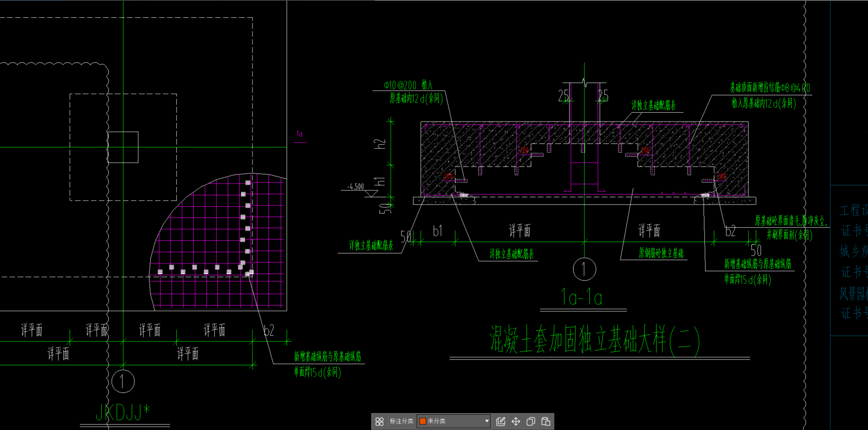Screen dimensions: 868x430
Task: Click the h1 dimension label
Action: (x=380, y=181)
